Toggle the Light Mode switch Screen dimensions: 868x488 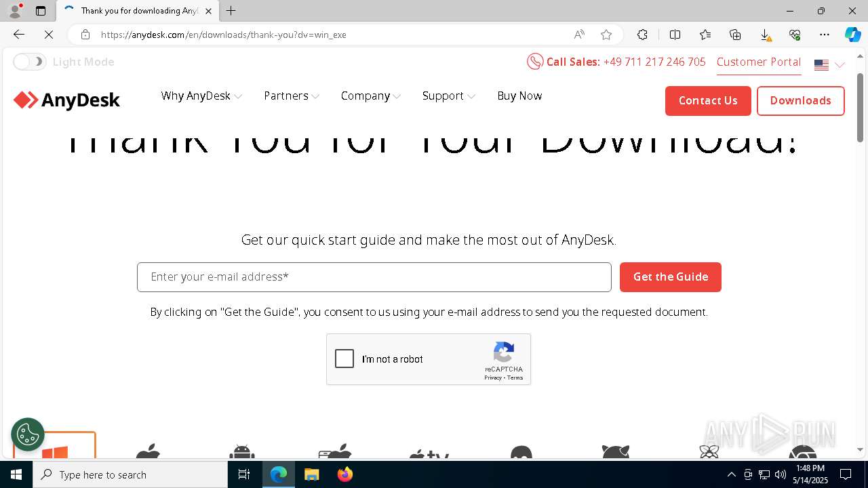click(x=29, y=62)
